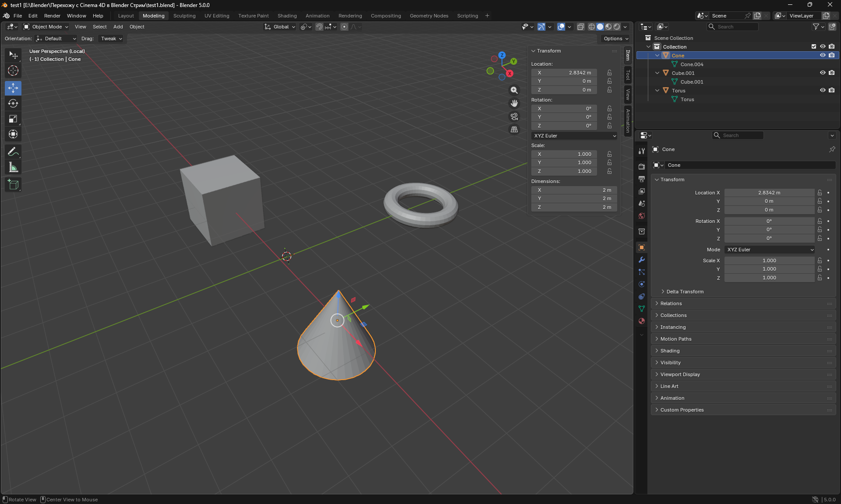Open the Material properties tab

pos(642,321)
